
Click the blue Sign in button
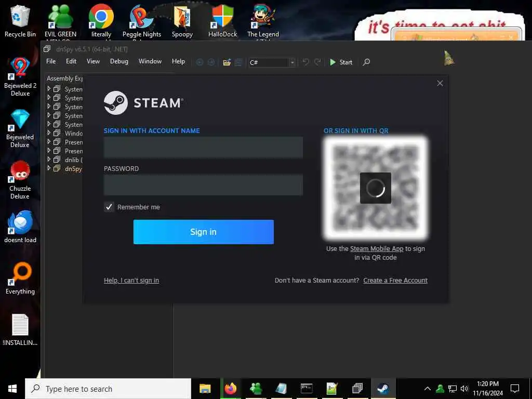point(204,232)
